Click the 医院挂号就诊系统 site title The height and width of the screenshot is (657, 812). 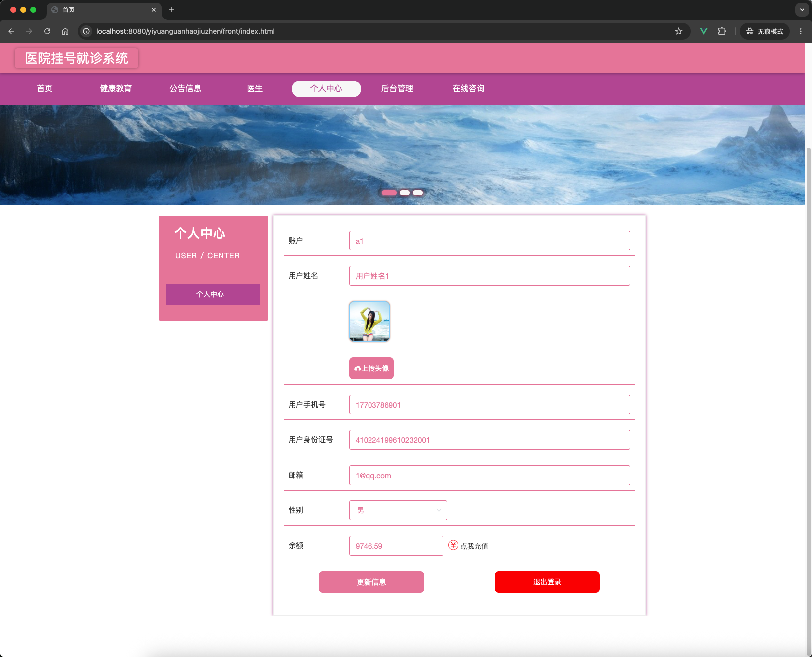pyautogui.click(x=76, y=58)
